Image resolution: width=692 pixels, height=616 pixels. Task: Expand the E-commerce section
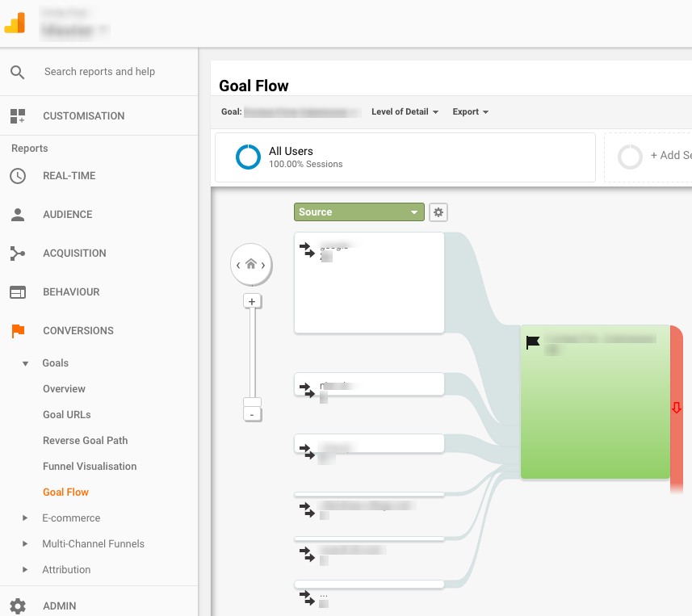25,518
